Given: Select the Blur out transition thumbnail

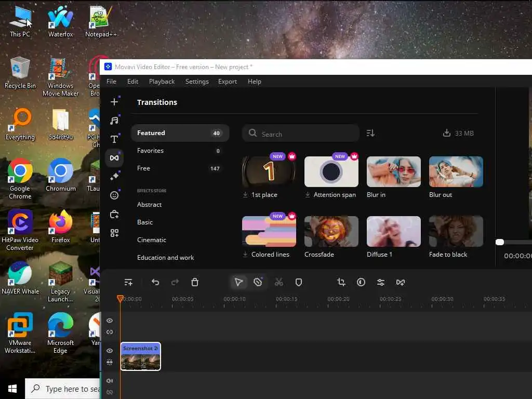Looking at the screenshot, I should 456,171.
